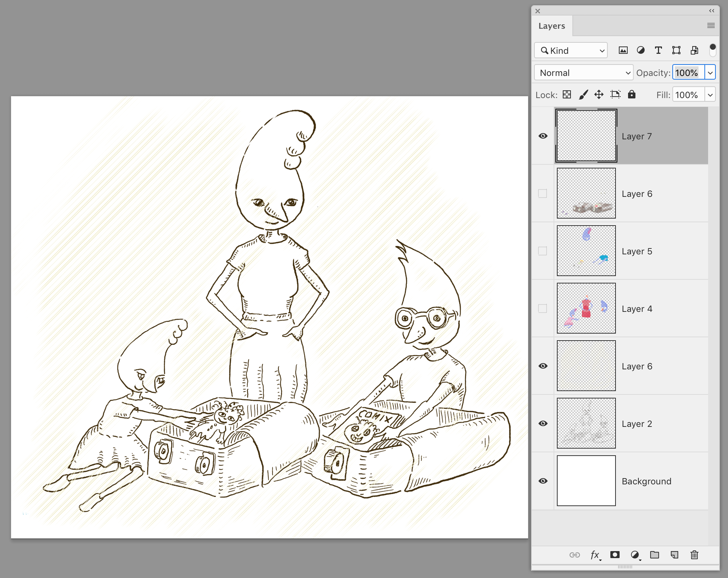The width and height of the screenshot is (728, 578).
Task: Click the Opacity 100% input field
Action: tap(689, 73)
